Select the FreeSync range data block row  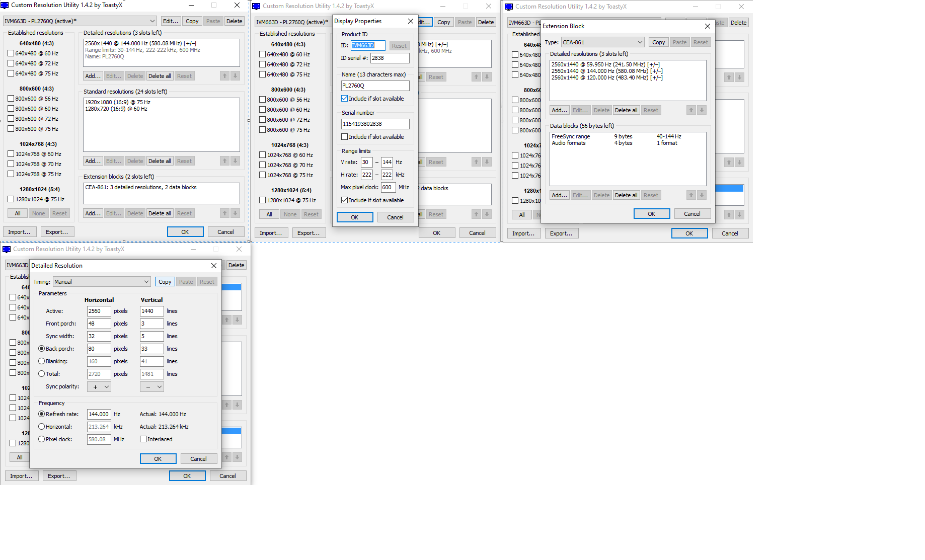pos(628,136)
